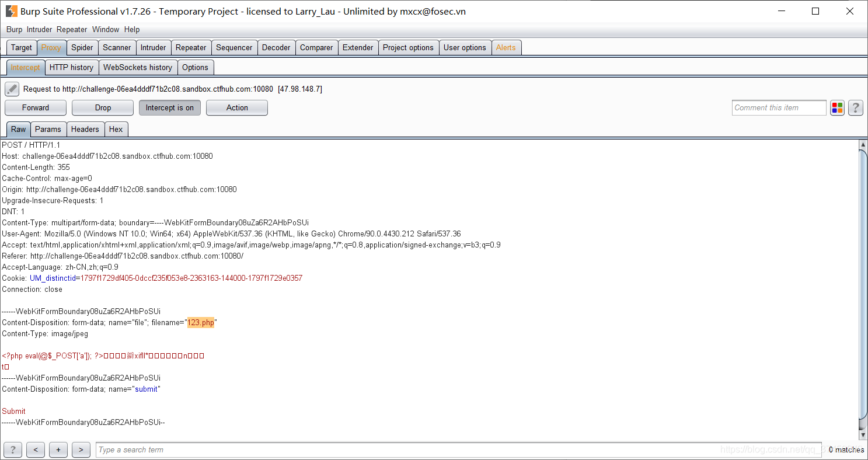Toggle the Intercept is on button
Screen dimensions: 868x460
pos(170,107)
